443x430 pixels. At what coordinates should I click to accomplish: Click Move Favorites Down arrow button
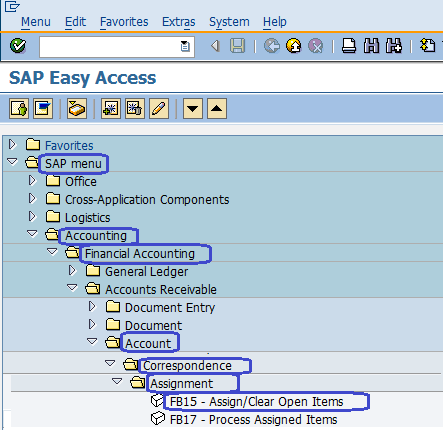pyautogui.click(x=193, y=108)
